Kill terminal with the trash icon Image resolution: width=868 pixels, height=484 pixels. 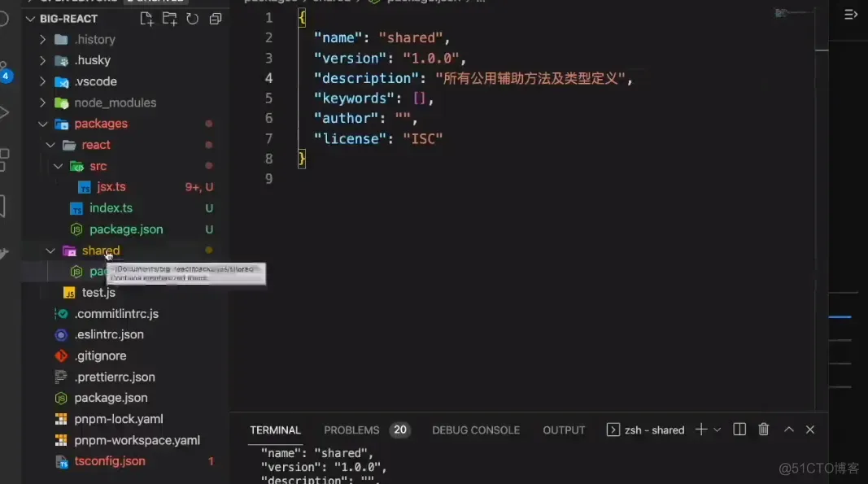point(763,429)
